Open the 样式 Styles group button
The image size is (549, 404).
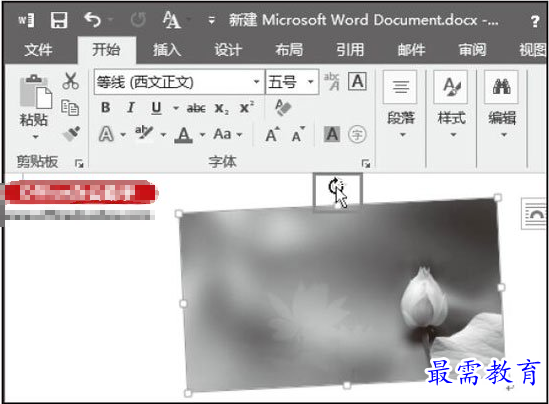coord(451,105)
